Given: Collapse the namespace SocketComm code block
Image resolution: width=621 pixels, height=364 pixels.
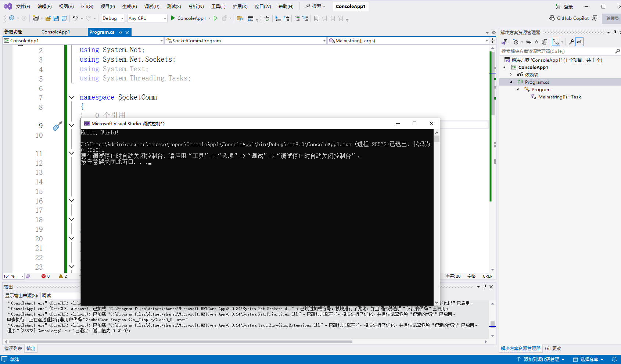Looking at the screenshot, I should [x=72, y=97].
